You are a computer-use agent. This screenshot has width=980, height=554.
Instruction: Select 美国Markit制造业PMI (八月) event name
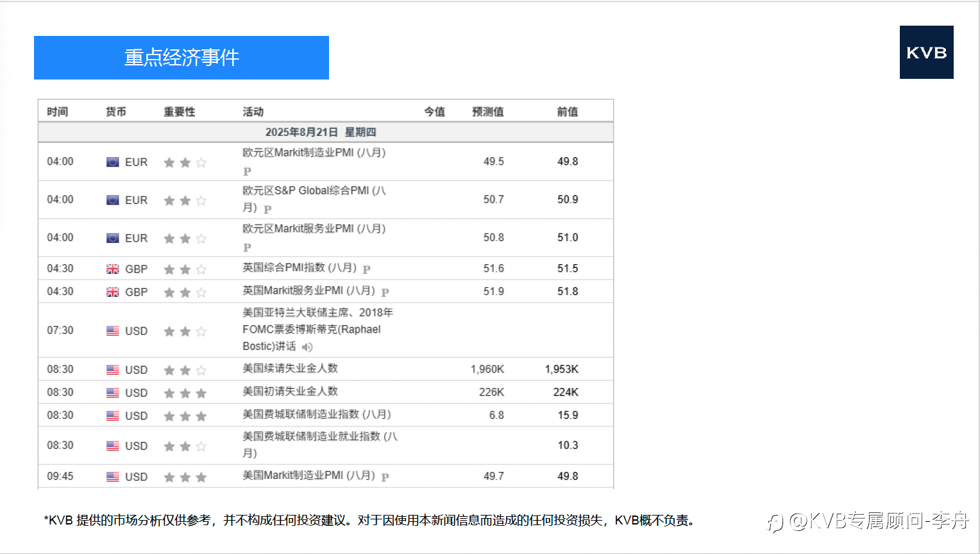(309, 476)
